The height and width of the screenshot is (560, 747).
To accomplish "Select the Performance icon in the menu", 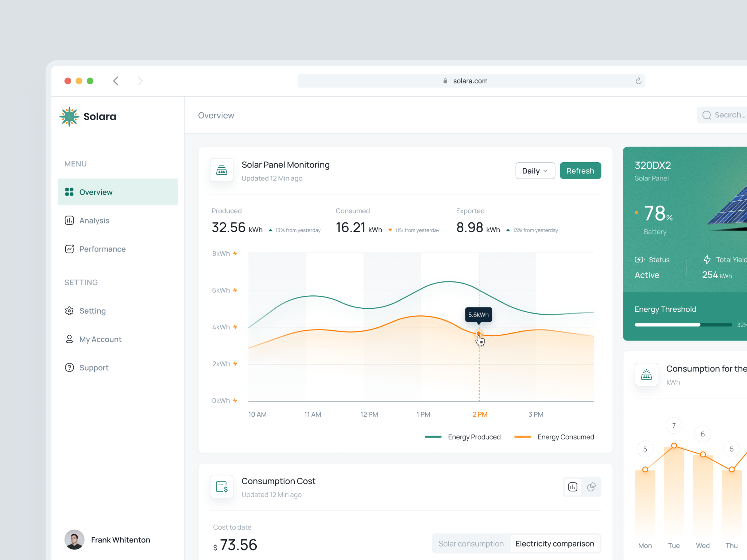I will tap(69, 249).
